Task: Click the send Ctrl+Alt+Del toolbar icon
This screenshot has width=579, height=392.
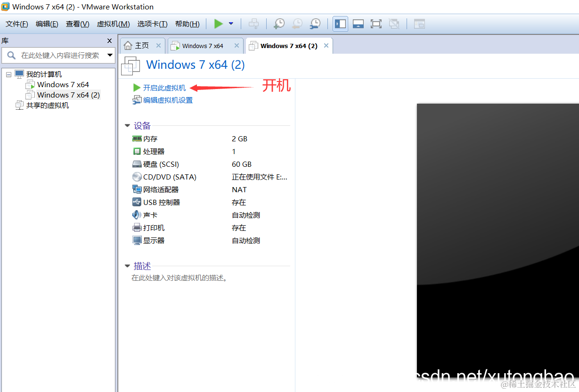Action: [x=253, y=24]
